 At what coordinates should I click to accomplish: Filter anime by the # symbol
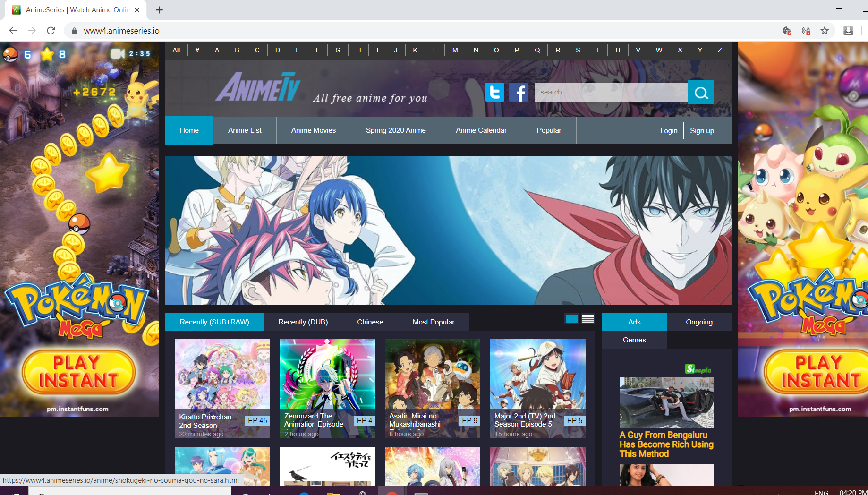pyautogui.click(x=197, y=50)
